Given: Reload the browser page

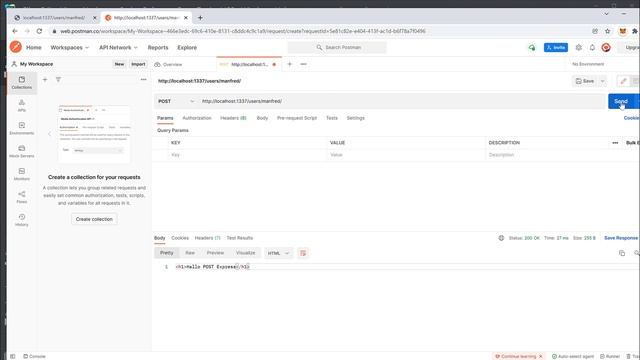Looking at the screenshot, I should tap(39, 31).
